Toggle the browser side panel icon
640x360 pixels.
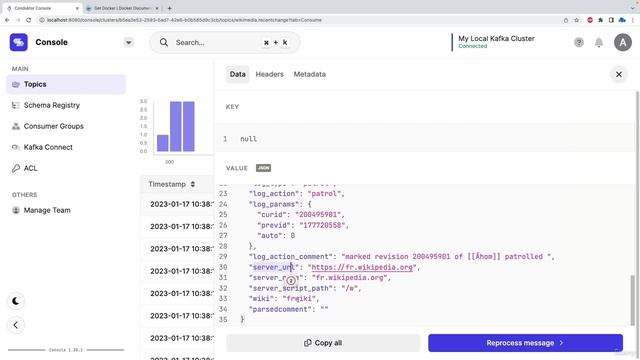611,20
